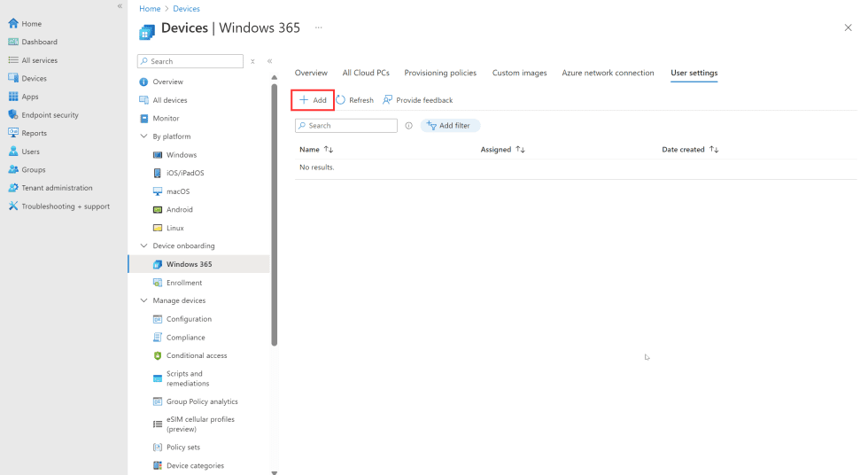Select the Windows platform icon
This screenshot has height=475, width=868.
(x=158, y=155)
